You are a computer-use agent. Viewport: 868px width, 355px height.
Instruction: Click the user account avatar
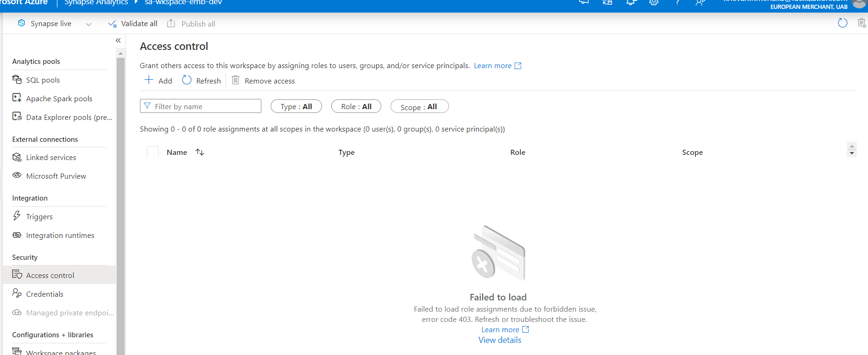860,3
